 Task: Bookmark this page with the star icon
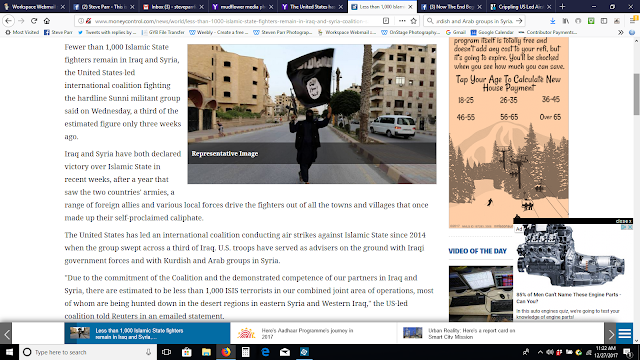point(413,20)
